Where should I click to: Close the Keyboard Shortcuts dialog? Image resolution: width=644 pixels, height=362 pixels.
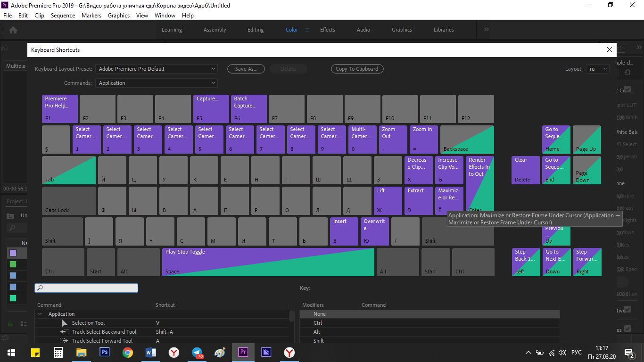tap(610, 49)
